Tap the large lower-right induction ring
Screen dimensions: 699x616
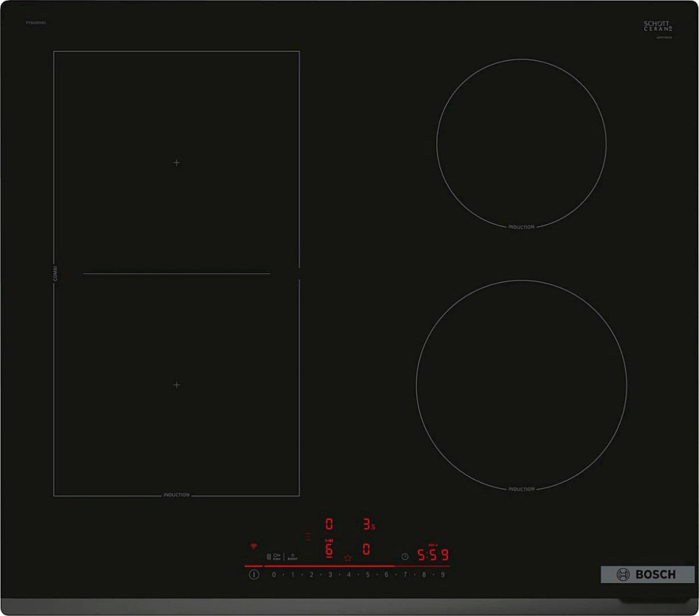pyautogui.click(x=521, y=385)
